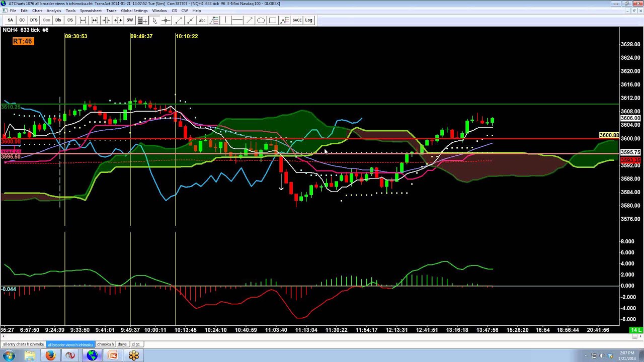Viewport: 644px width, 362px height.
Task: Click the trade DOM ladder icon
Action: pos(142,20)
